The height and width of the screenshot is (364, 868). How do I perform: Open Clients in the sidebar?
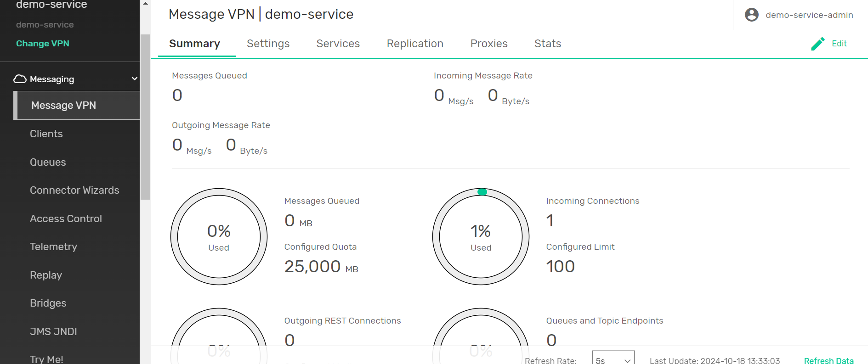click(x=46, y=134)
